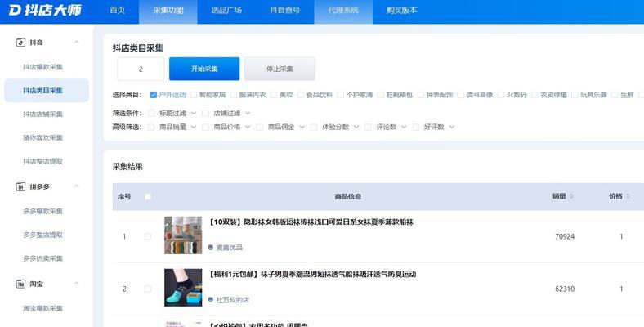The height and width of the screenshot is (327, 644).
Task: Select row 2 checkbox for 袜子男 product
Action: 148,289
